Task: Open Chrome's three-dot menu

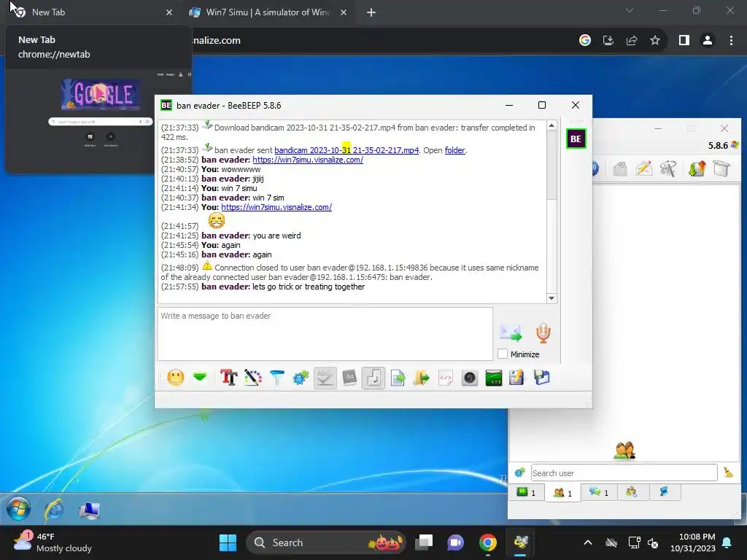Action: pos(731,41)
